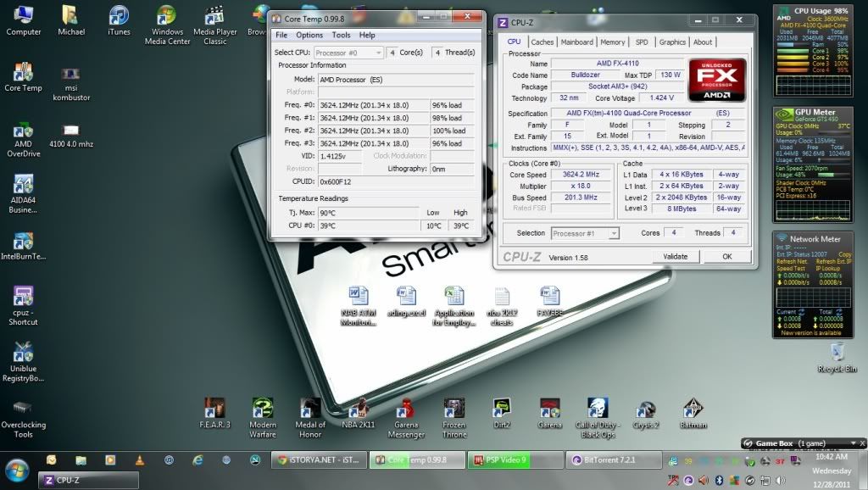
Task: Open Windows Media Center shortcut
Action: (x=167, y=25)
